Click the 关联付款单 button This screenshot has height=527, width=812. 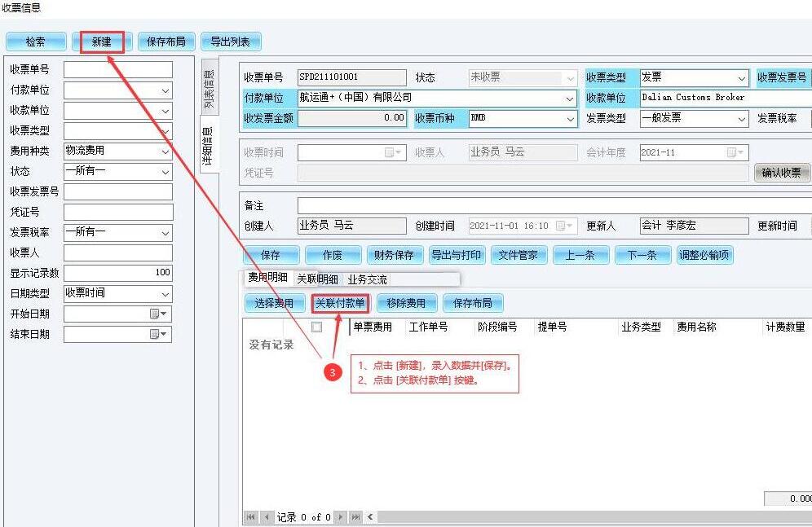[x=341, y=303]
